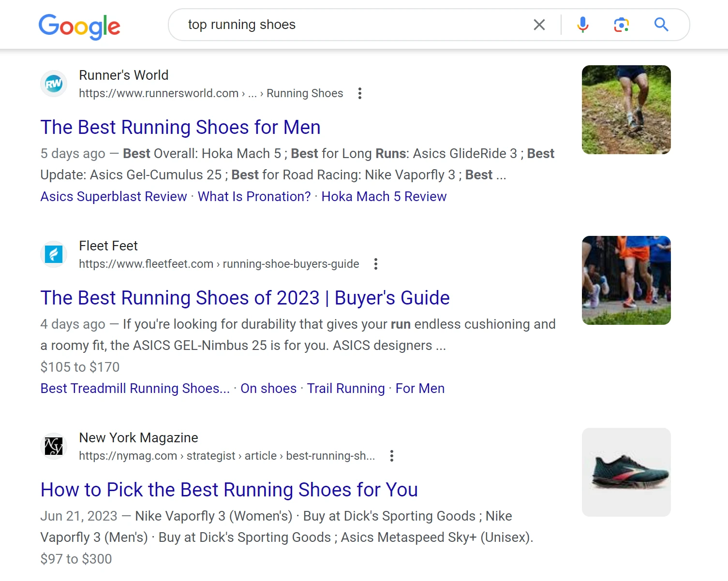Image resolution: width=728 pixels, height=581 pixels.
Task: Click the trail runner thumbnail image
Action: tap(626, 110)
